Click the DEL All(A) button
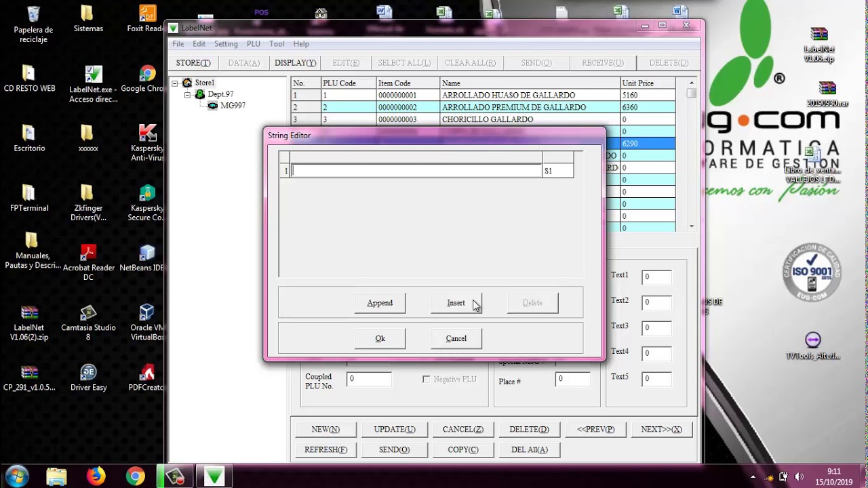The height and width of the screenshot is (488, 868). (530, 449)
